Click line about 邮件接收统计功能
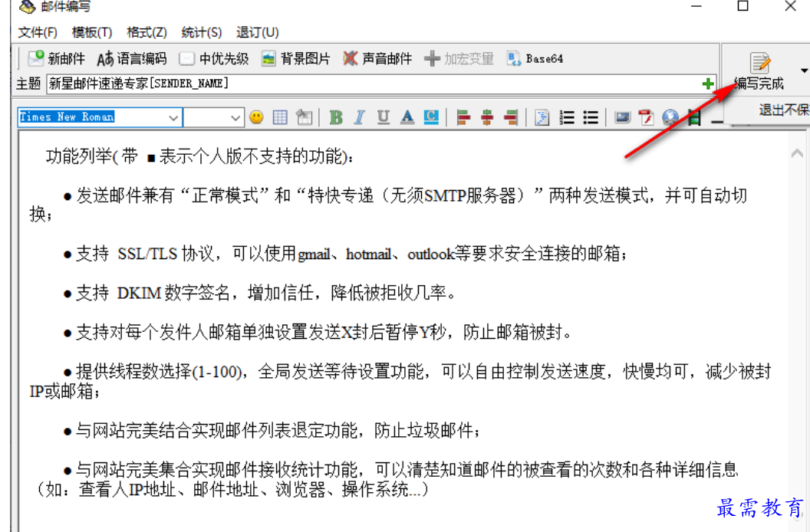The image size is (810, 532). [x=385, y=479]
